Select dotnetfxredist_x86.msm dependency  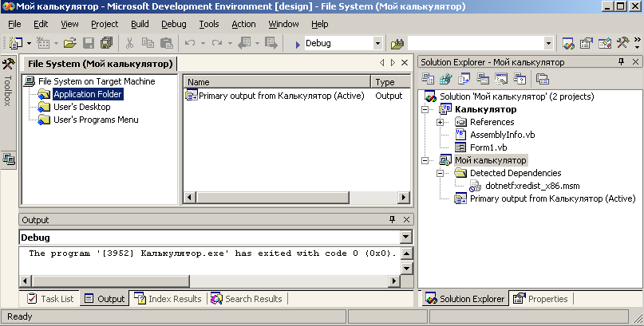[x=532, y=186]
